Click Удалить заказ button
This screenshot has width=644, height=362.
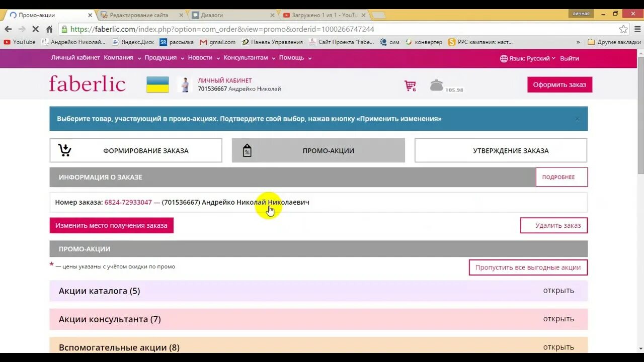(x=554, y=225)
